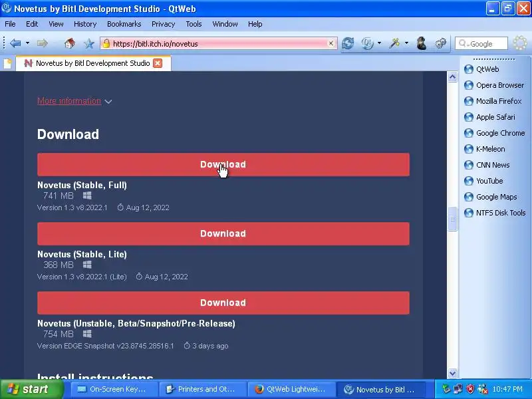
Task: Click the magic wand tools icon
Action: point(394,43)
